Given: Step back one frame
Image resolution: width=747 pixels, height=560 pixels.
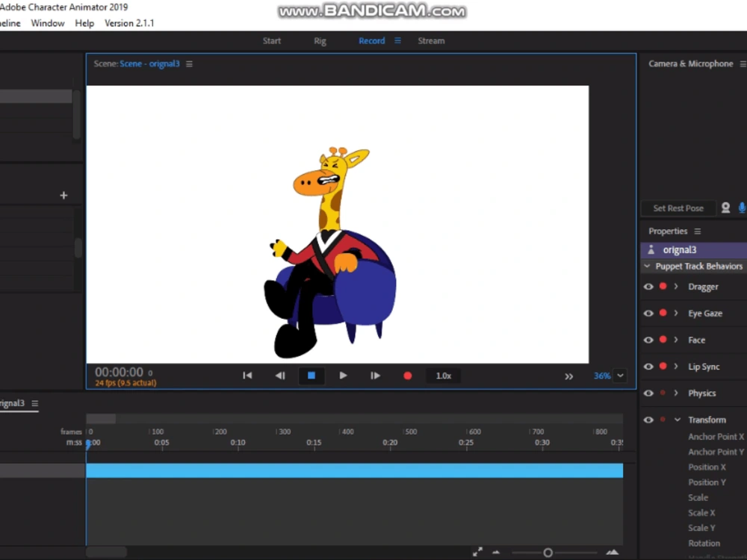Looking at the screenshot, I should point(280,376).
